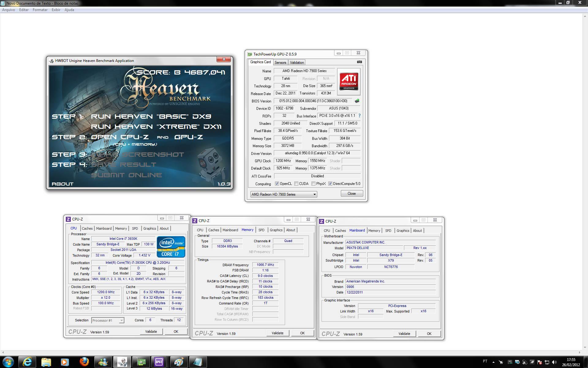Click Run Heaven "Xtreme" DX11 option
588x368 pixels.
[x=156, y=127]
